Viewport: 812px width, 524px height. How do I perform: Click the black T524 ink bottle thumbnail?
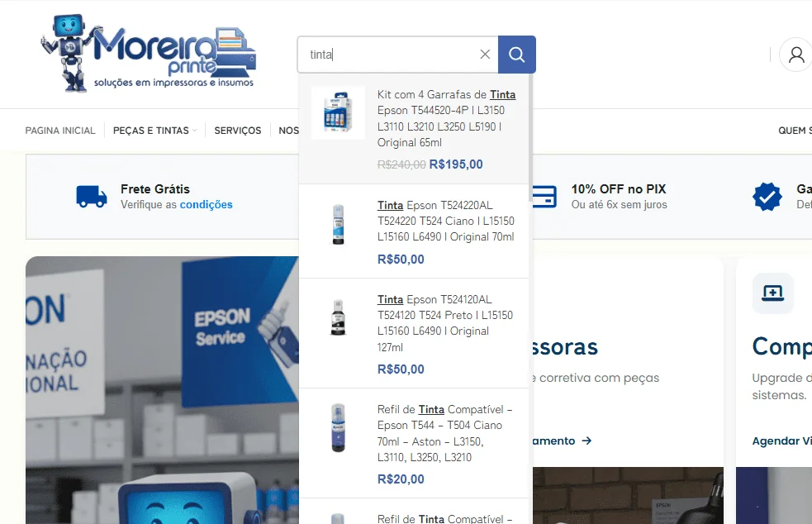point(338,317)
